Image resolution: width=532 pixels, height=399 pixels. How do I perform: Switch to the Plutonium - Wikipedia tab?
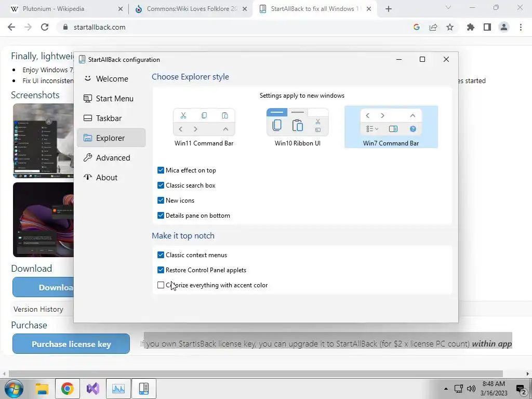pos(64,9)
